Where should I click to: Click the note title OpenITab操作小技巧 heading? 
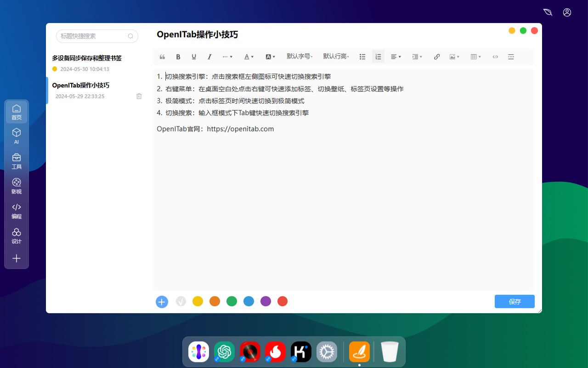(x=197, y=34)
